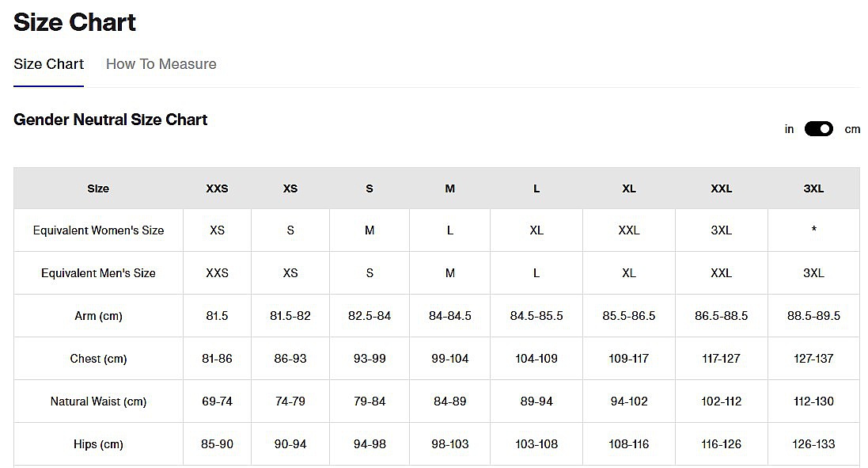Click the 98-103 hips measurement cell
The height and width of the screenshot is (468, 868).
point(449,444)
